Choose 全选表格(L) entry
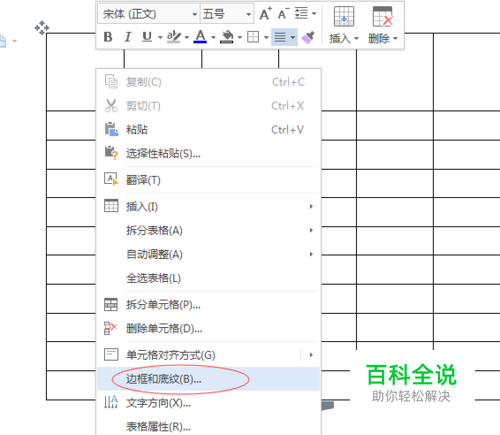 (x=209, y=278)
